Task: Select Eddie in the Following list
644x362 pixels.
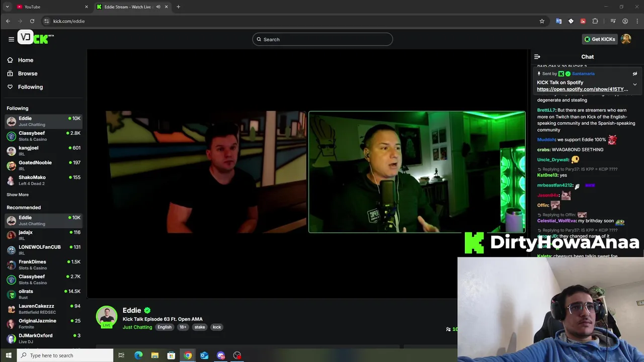Action: (x=43, y=121)
